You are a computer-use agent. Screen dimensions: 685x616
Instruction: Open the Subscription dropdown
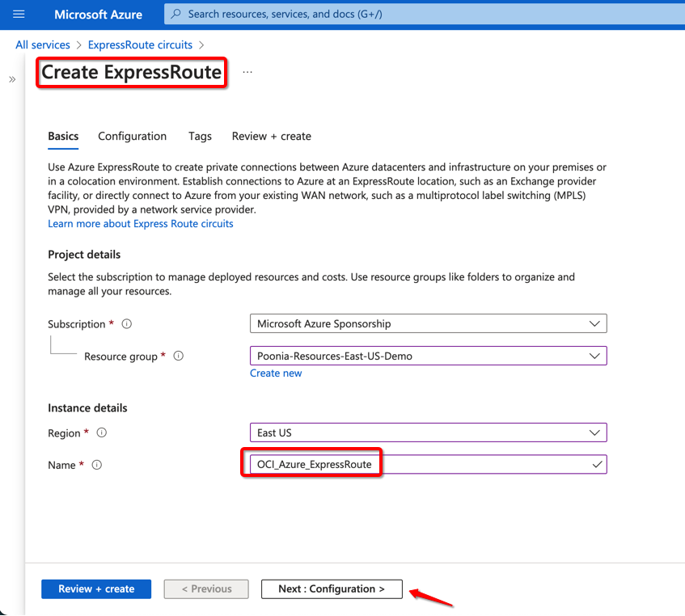(428, 324)
